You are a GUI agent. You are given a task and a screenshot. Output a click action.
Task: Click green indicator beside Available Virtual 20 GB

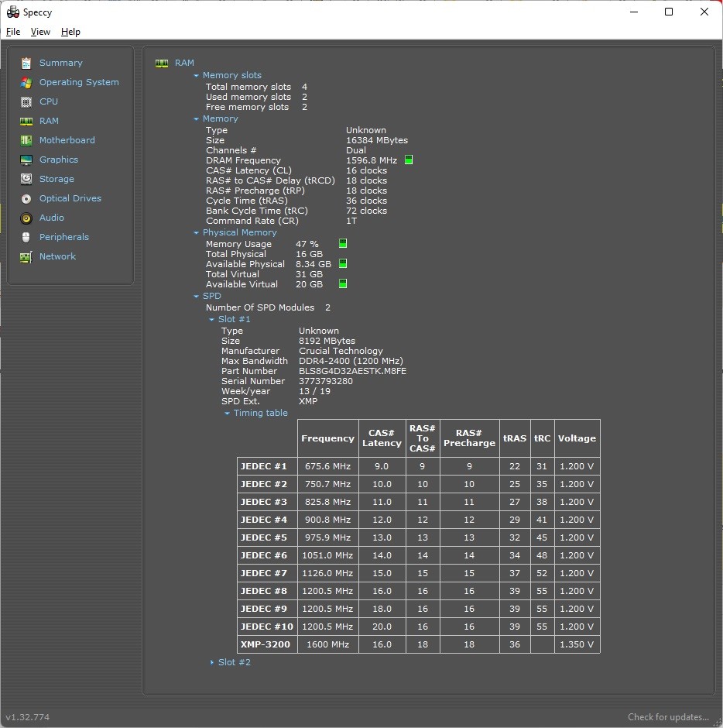pos(342,283)
